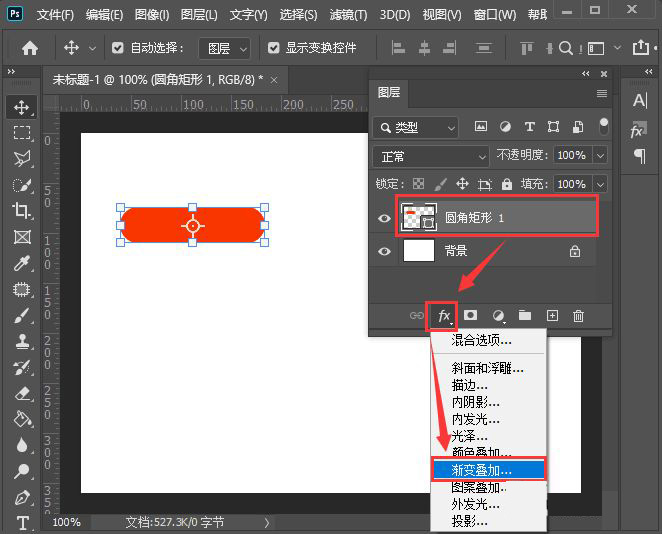Select the Eyedropper tool
662x534 pixels.
pyautogui.click(x=22, y=263)
